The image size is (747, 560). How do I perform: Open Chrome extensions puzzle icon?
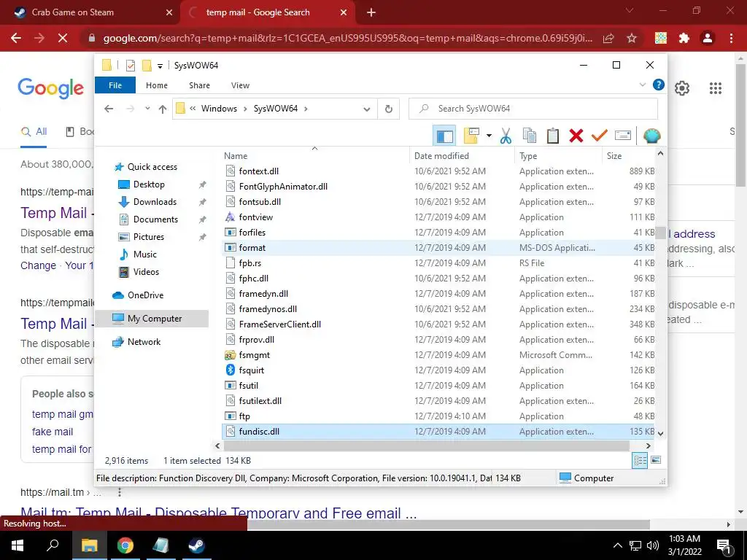click(x=684, y=38)
